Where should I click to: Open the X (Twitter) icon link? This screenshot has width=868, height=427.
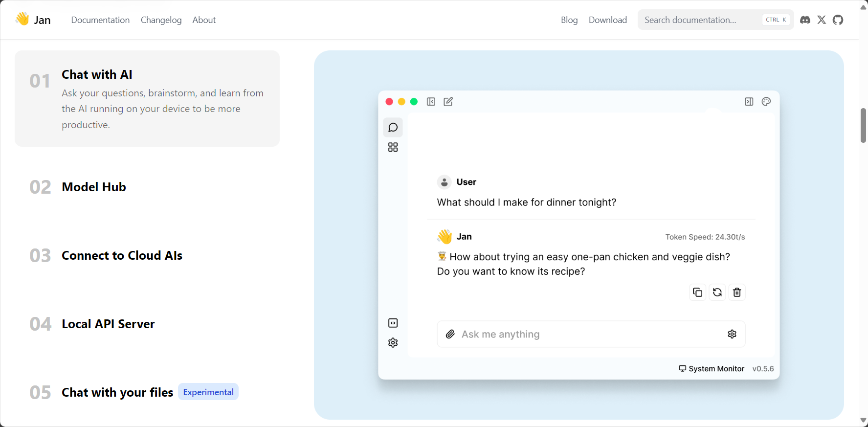click(x=822, y=20)
